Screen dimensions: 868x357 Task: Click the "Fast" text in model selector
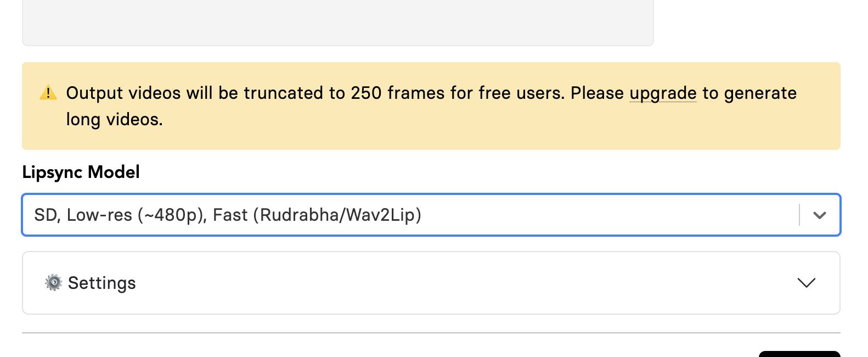point(230,215)
